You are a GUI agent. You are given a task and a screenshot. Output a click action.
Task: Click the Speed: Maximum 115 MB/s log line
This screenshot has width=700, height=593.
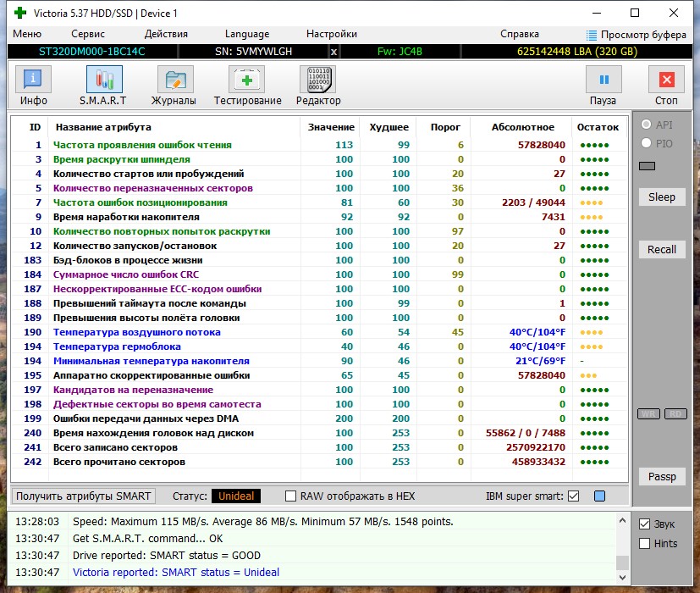(x=263, y=522)
